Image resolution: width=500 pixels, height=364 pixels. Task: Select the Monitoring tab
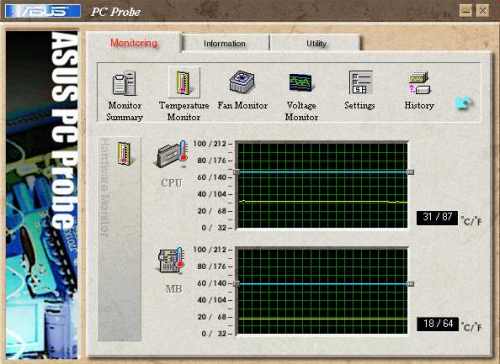tap(134, 43)
